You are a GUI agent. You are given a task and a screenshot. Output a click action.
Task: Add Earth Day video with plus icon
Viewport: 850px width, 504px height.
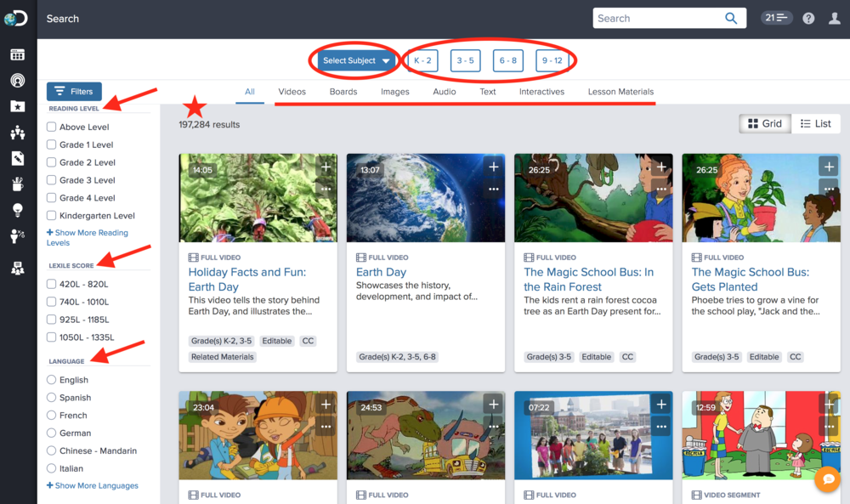point(493,167)
